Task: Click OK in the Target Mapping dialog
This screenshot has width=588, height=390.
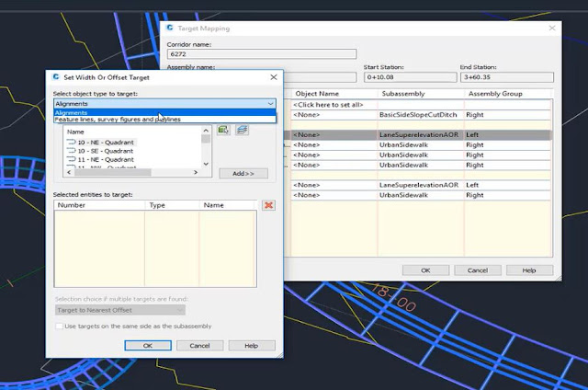Action: 425,270
